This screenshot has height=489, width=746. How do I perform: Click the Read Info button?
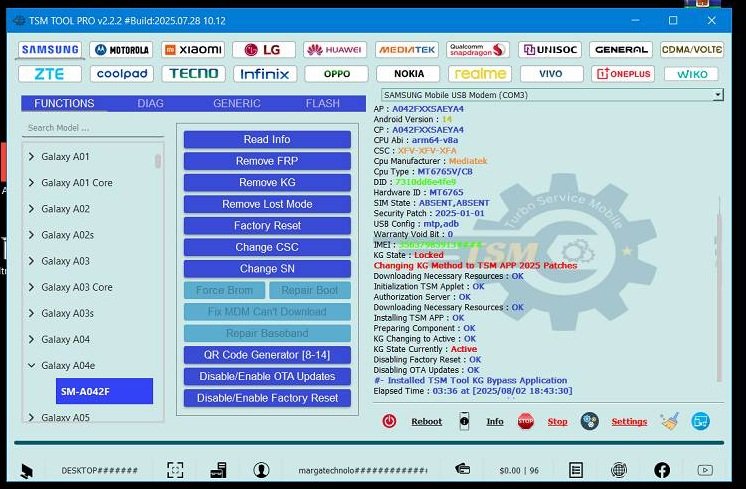coord(267,139)
